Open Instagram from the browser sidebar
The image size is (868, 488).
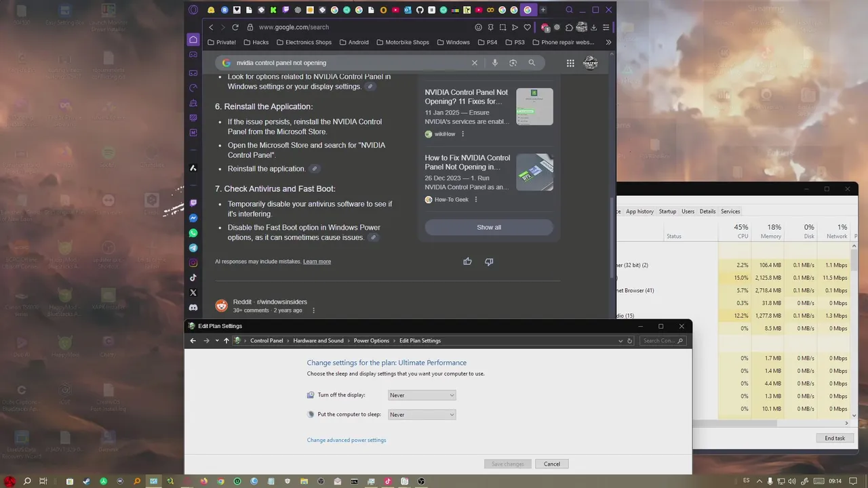pyautogui.click(x=193, y=263)
